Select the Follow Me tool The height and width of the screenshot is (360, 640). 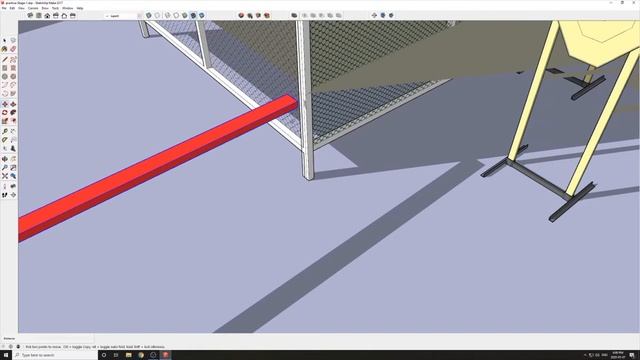[x=13, y=112]
